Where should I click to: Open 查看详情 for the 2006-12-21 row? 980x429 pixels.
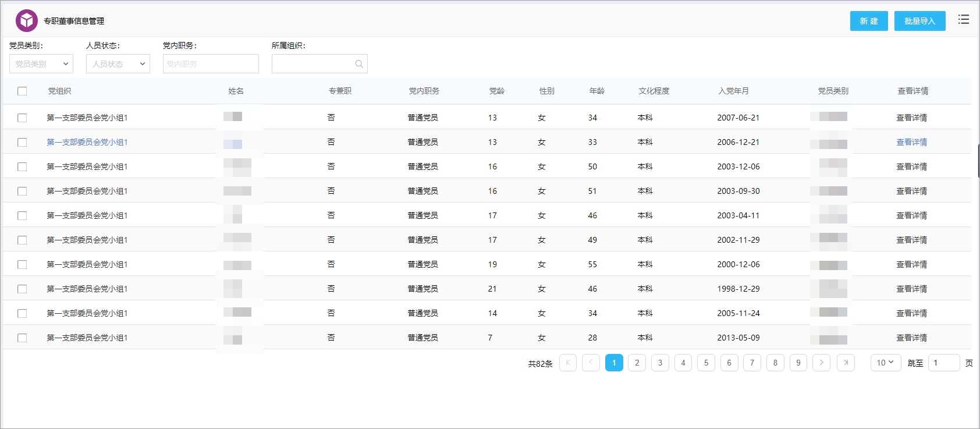click(912, 142)
